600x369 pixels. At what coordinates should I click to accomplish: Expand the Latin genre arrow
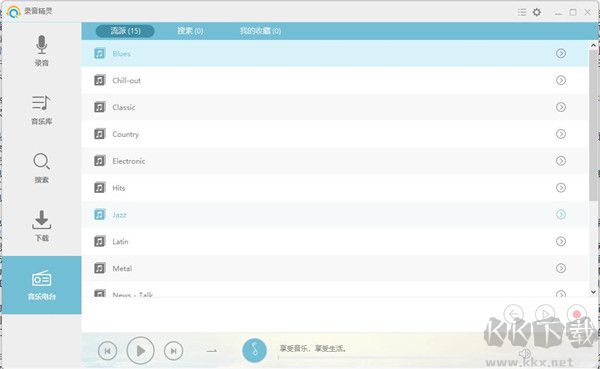(x=561, y=241)
